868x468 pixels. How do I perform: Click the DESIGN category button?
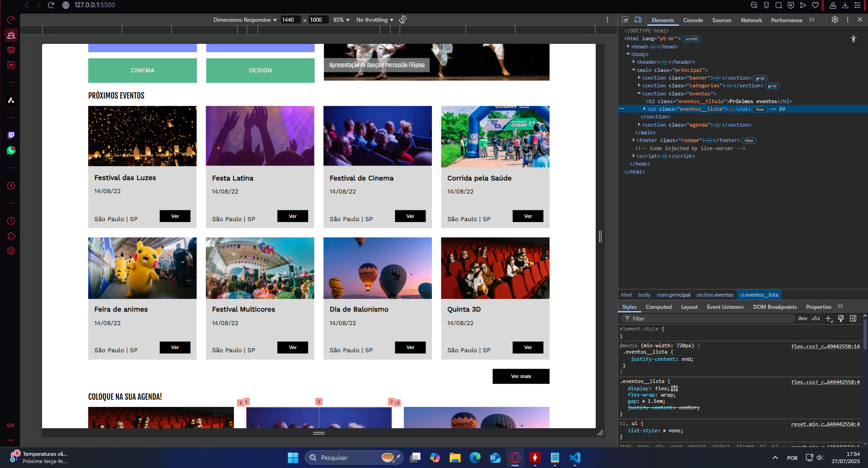click(261, 71)
